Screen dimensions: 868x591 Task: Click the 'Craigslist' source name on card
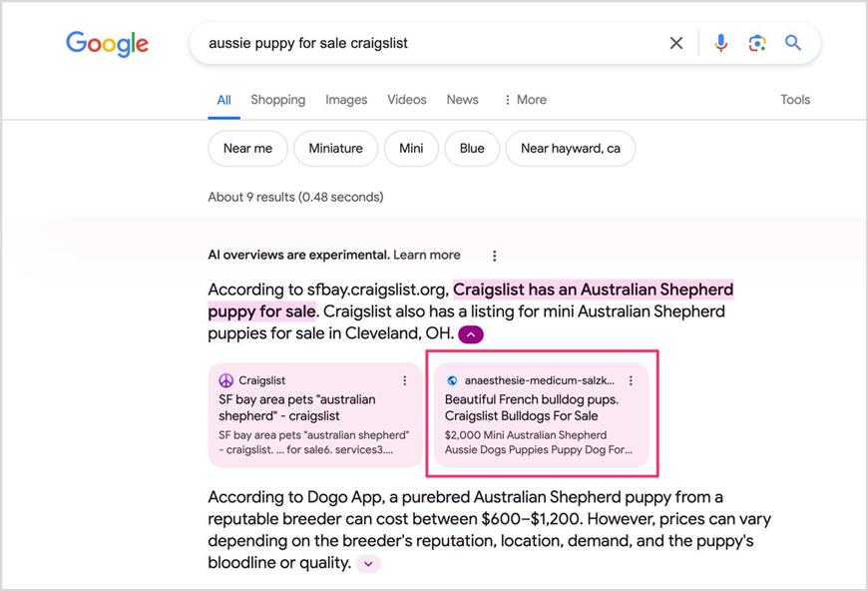pyautogui.click(x=261, y=380)
